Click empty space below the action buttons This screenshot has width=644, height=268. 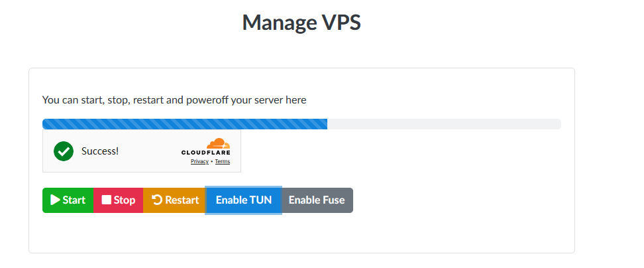click(x=301, y=233)
